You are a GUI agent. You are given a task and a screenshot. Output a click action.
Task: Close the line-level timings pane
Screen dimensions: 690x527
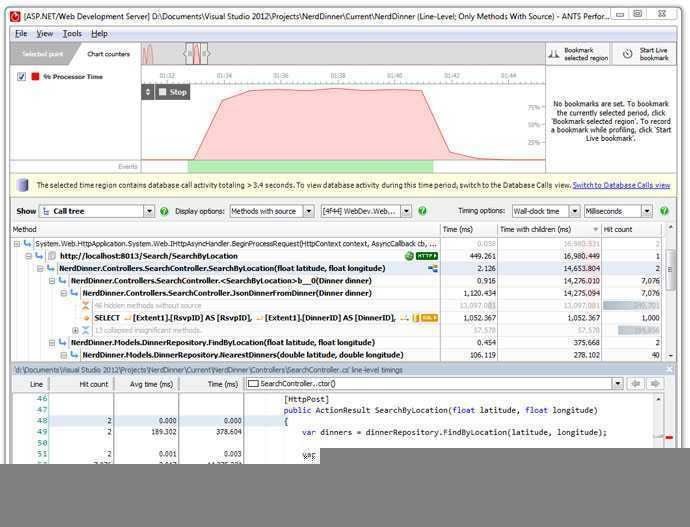(669, 370)
